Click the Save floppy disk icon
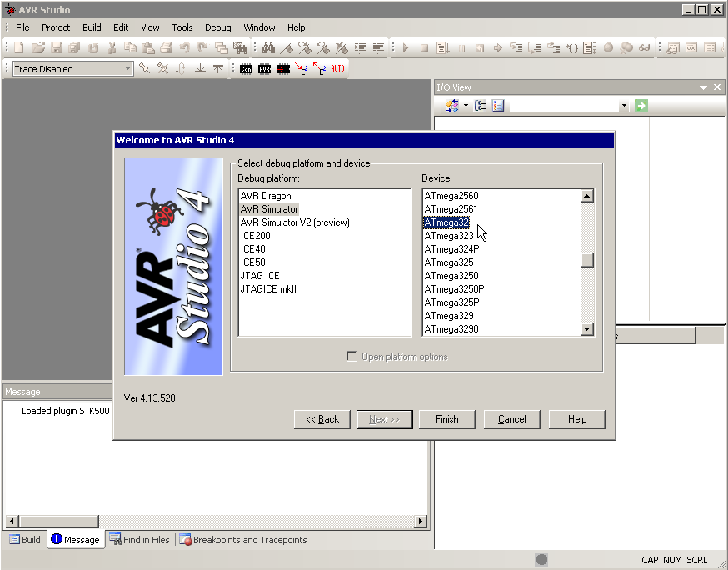 [57, 47]
